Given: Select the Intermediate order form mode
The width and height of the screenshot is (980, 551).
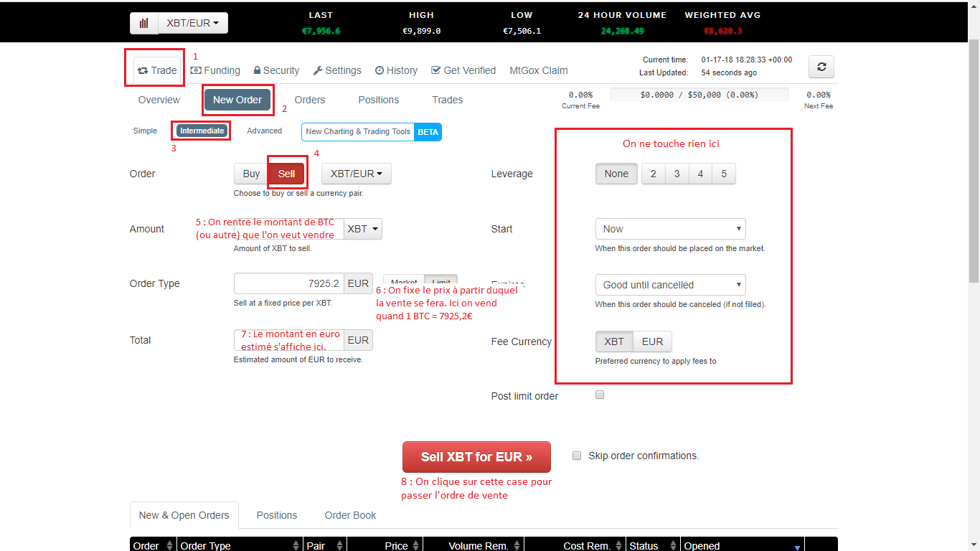Looking at the screenshot, I should 202,131.
